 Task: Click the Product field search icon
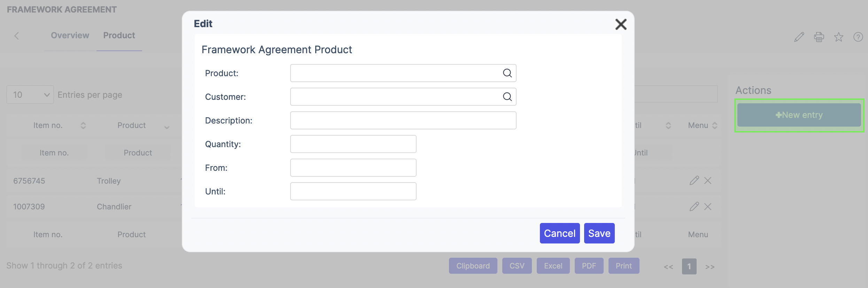pyautogui.click(x=507, y=73)
